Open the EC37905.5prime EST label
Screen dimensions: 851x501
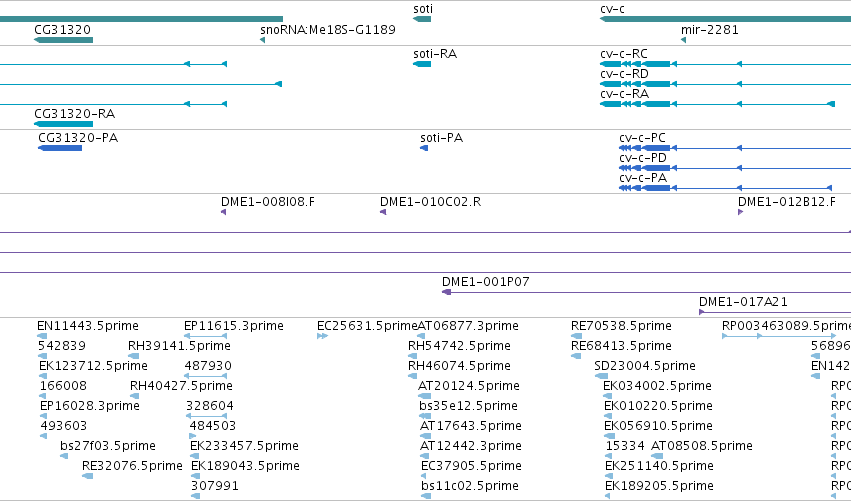coord(472,466)
